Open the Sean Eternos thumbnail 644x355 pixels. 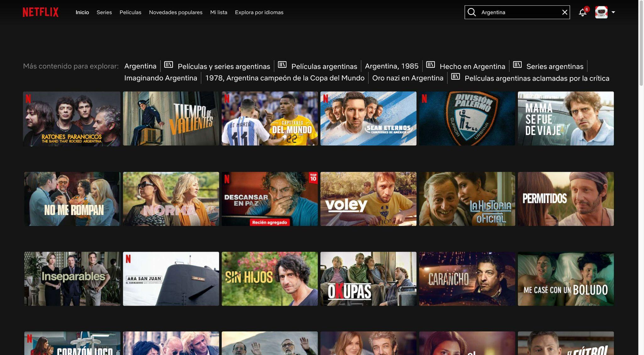coord(369,118)
